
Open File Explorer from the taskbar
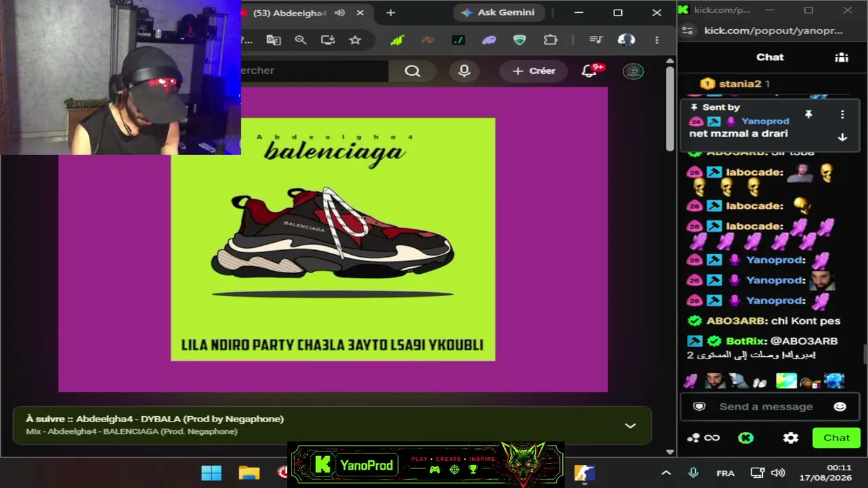tap(249, 472)
